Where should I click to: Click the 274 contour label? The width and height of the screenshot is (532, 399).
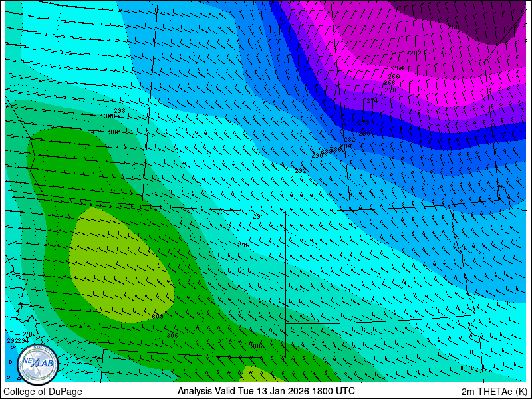click(372, 101)
